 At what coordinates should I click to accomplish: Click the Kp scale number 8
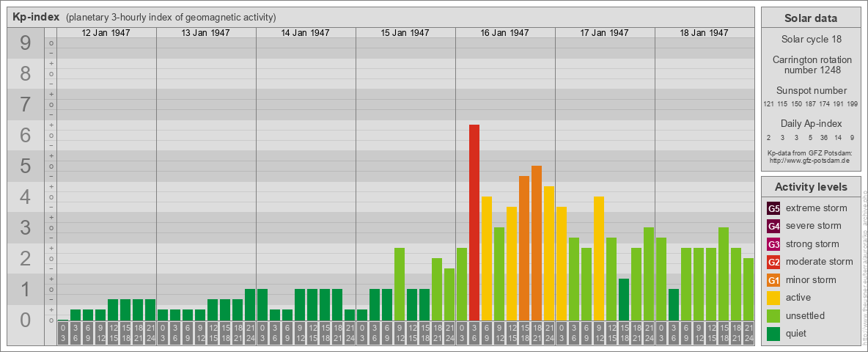click(26, 73)
